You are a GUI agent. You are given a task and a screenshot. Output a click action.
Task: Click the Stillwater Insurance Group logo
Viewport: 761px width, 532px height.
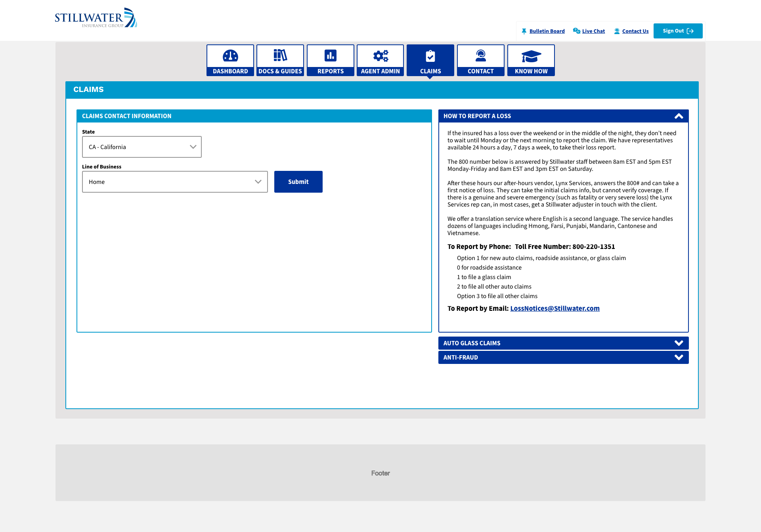click(96, 18)
